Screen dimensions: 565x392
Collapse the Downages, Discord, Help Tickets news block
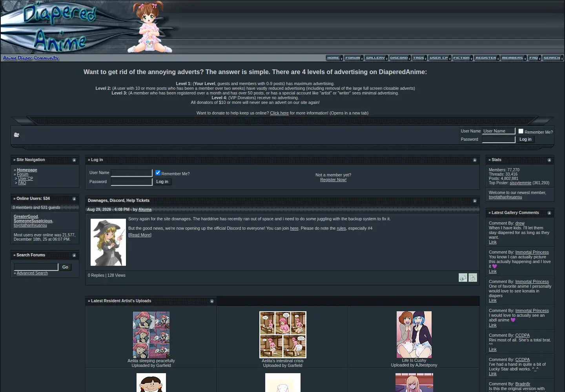tap(475, 201)
